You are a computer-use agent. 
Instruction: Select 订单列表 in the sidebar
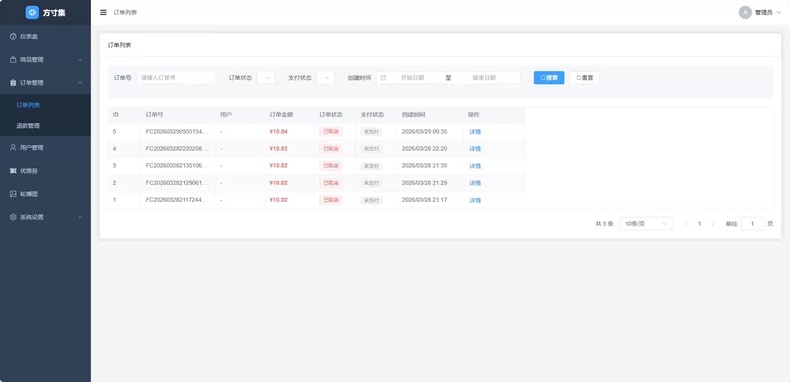[45, 105]
